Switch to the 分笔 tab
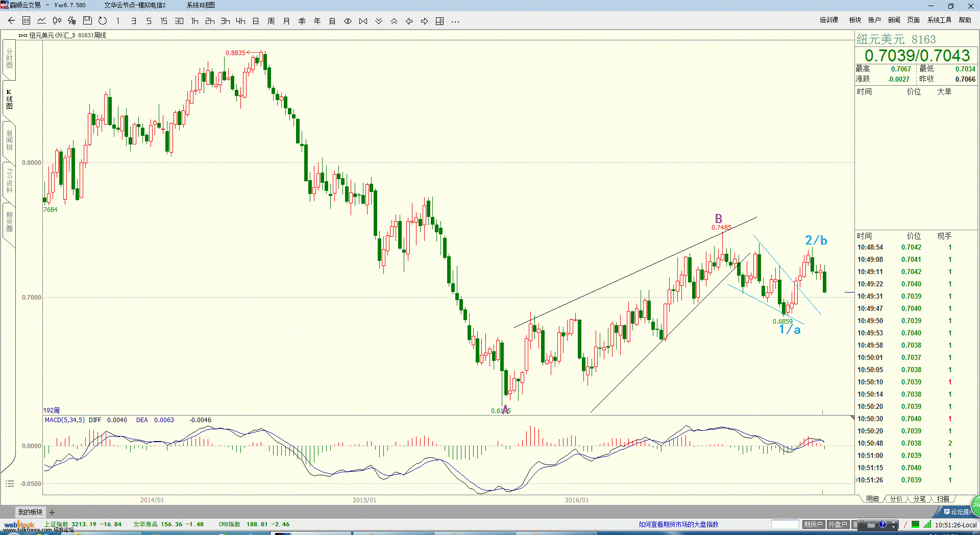980x535 pixels. coord(919,499)
